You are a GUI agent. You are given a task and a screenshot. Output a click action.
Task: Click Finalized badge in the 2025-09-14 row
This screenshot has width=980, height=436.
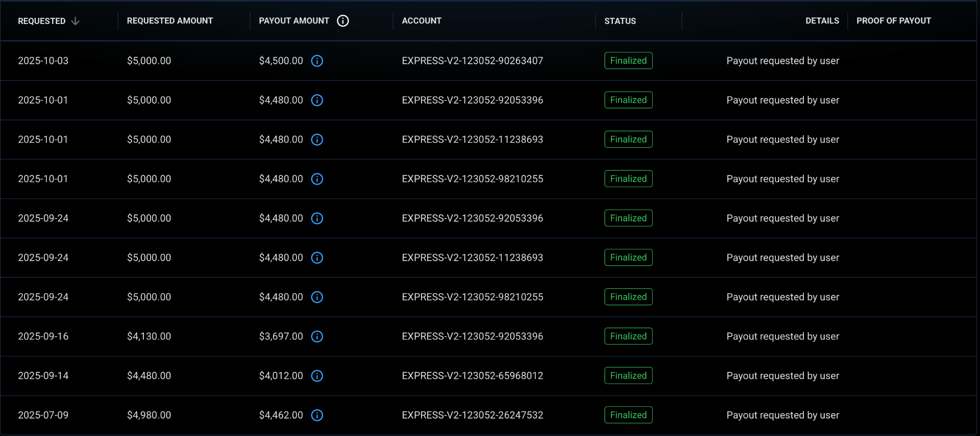(628, 376)
